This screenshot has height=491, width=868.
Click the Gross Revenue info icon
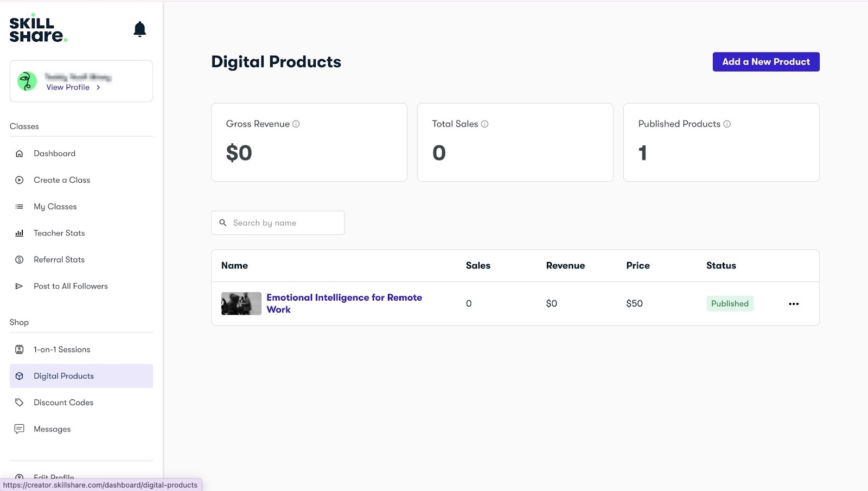click(296, 124)
